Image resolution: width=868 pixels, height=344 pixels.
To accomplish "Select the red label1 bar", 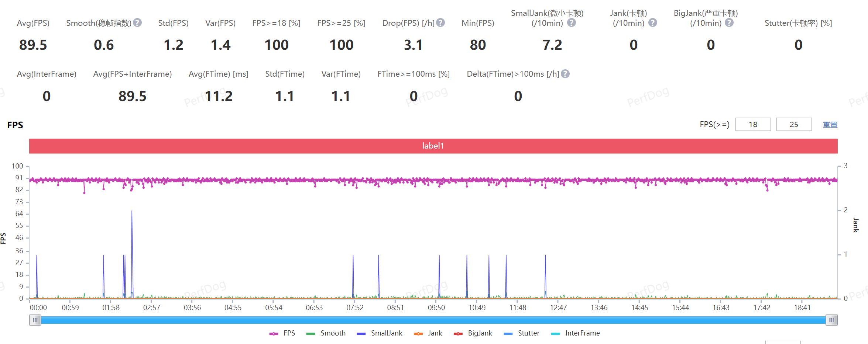I will (x=433, y=146).
